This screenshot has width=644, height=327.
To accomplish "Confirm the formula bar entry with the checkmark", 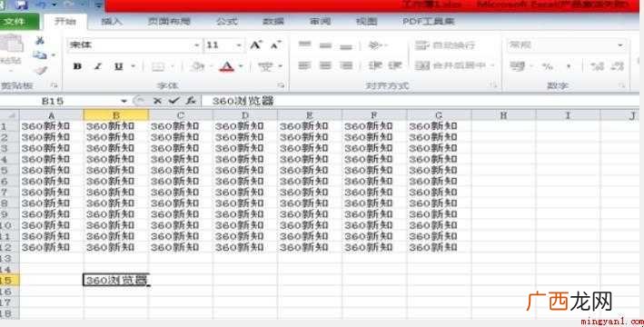I will (x=173, y=101).
